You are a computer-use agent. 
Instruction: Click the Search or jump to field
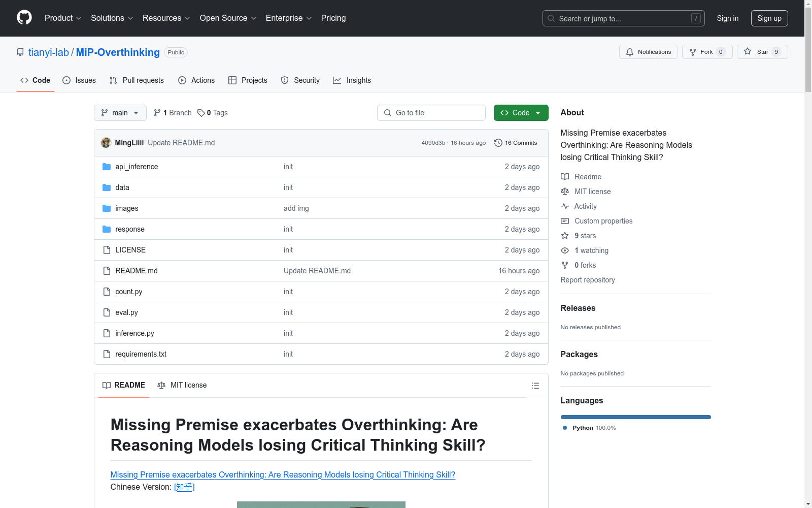(624, 18)
